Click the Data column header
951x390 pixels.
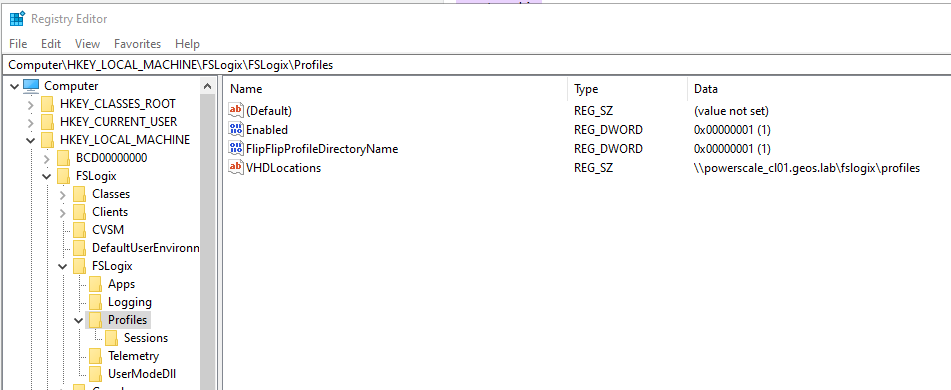click(x=819, y=89)
